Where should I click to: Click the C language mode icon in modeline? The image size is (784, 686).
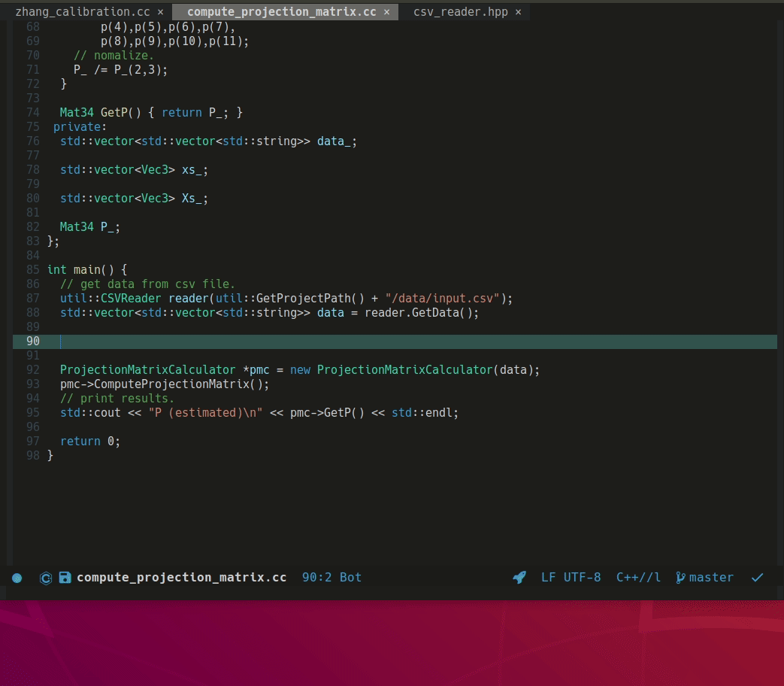46,578
